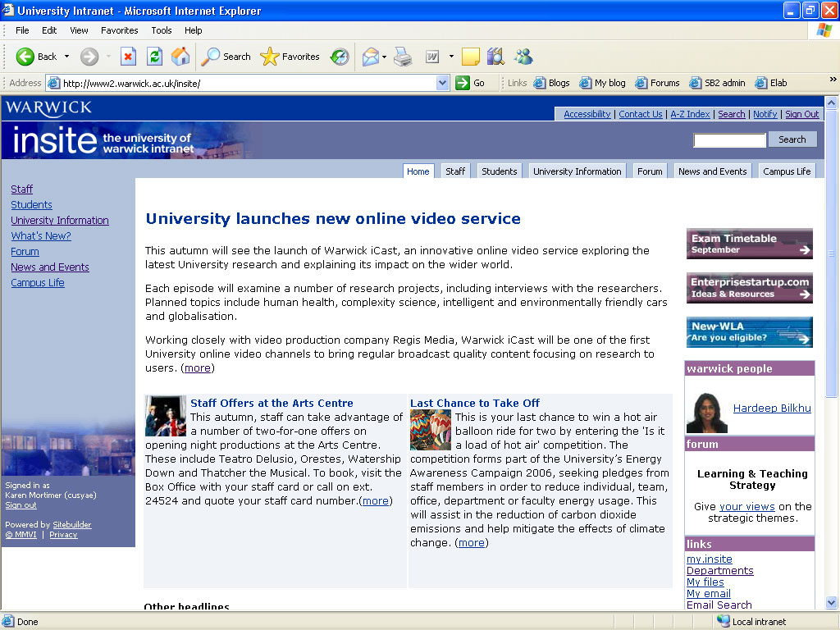
Task: Open the Back button history dropdown arrow
Action: pos(67,57)
